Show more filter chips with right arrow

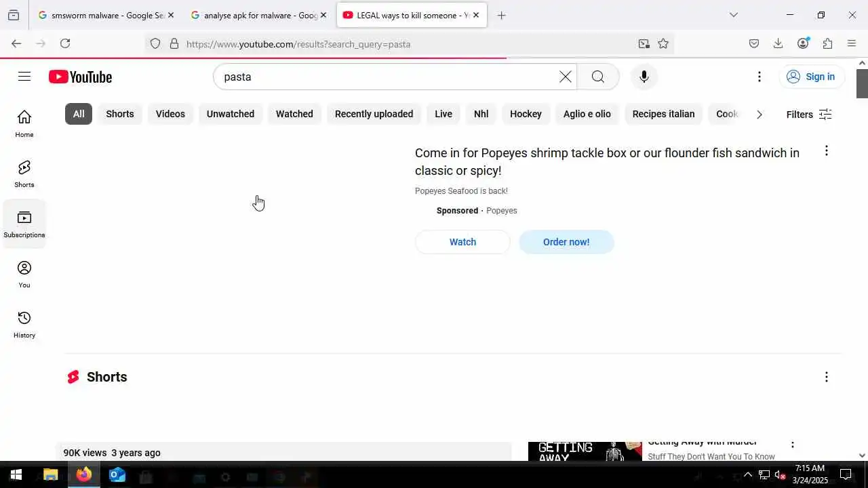tap(759, 114)
